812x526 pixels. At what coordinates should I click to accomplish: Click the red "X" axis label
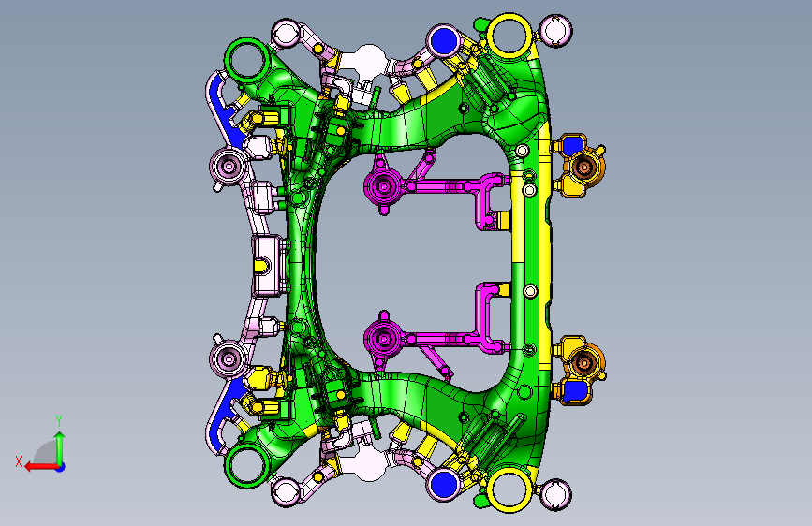(x=19, y=461)
